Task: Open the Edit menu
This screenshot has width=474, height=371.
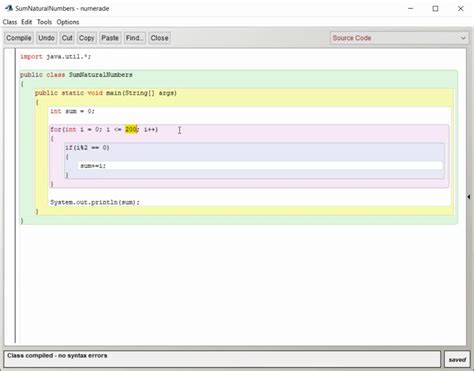Action: (27, 22)
